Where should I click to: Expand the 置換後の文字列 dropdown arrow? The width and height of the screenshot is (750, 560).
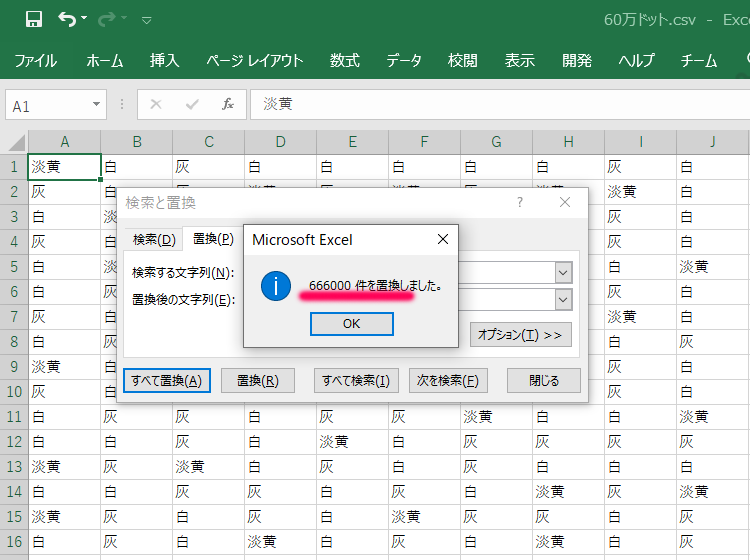pos(563,300)
